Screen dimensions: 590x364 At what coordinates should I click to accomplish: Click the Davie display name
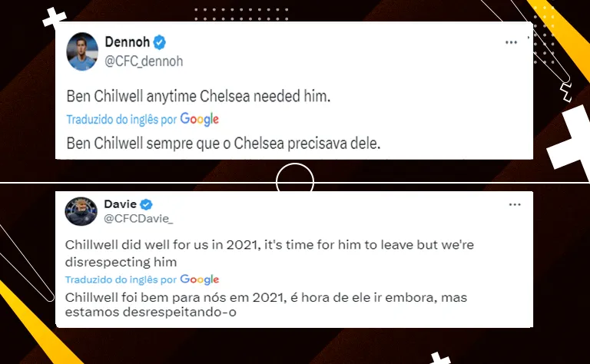[121, 204]
